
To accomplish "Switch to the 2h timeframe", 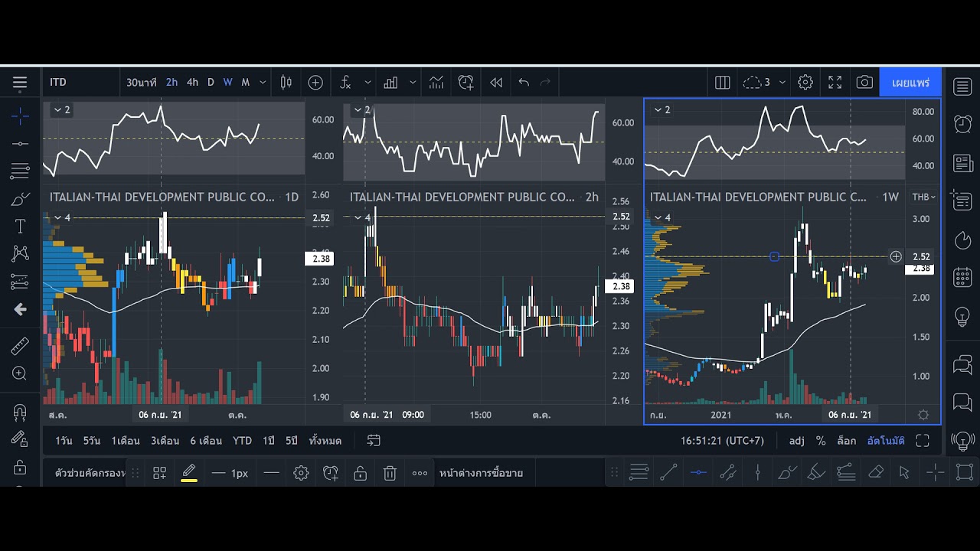I will pos(171,83).
